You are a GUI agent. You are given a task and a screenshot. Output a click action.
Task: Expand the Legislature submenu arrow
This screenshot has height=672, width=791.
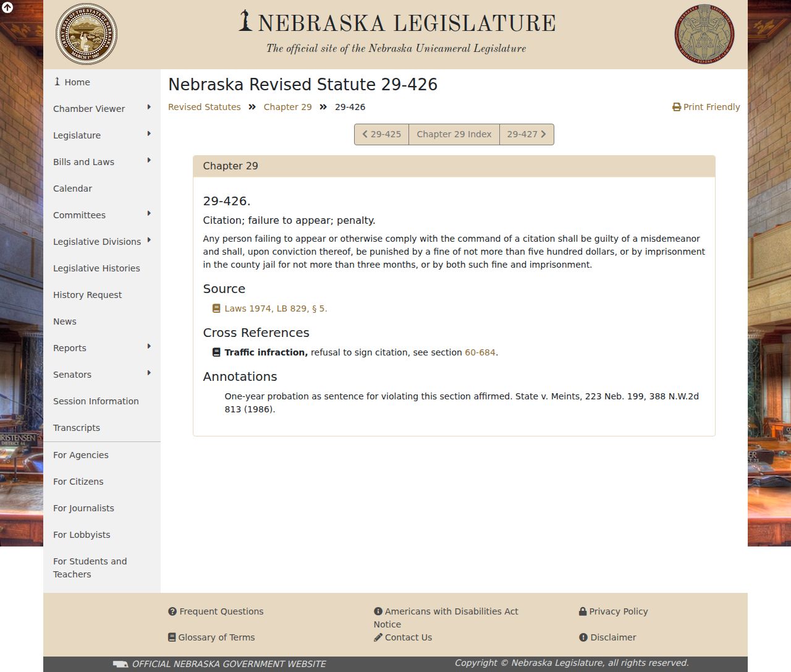tap(149, 134)
